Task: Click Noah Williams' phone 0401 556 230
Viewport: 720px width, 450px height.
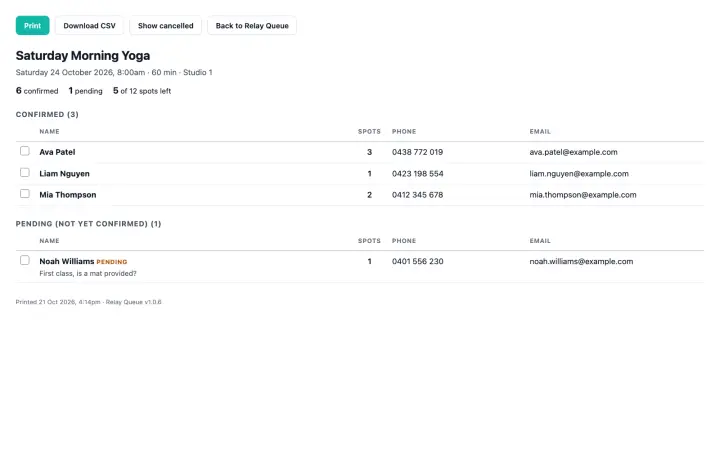Action: pyautogui.click(x=417, y=261)
